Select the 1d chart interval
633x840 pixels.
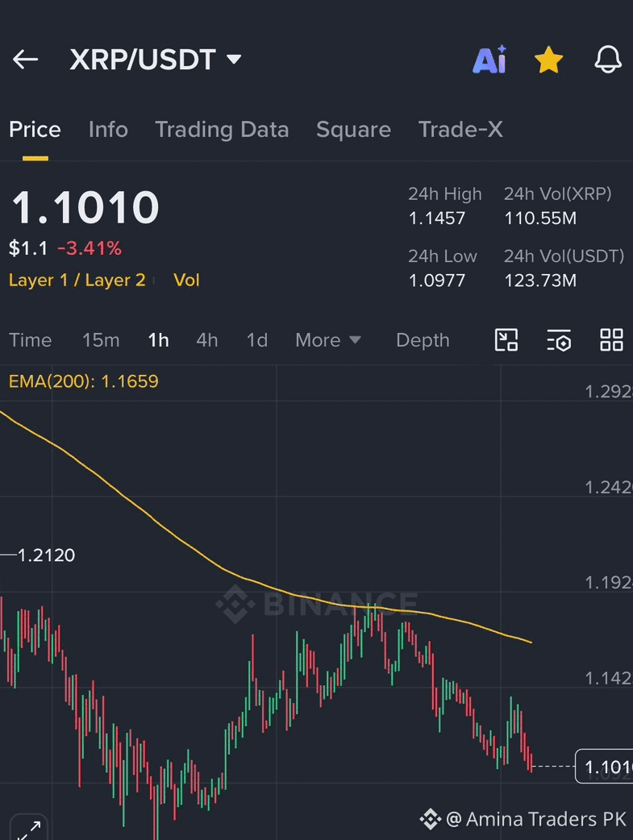[256, 340]
